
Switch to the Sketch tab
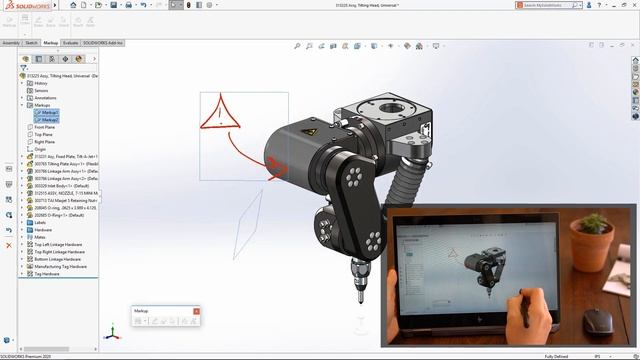coord(31,43)
